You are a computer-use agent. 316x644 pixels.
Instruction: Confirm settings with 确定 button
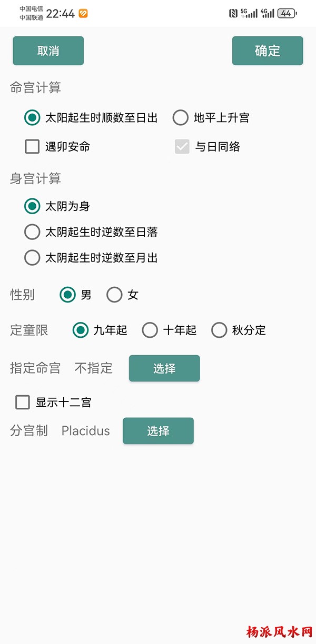[x=267, y=51]
